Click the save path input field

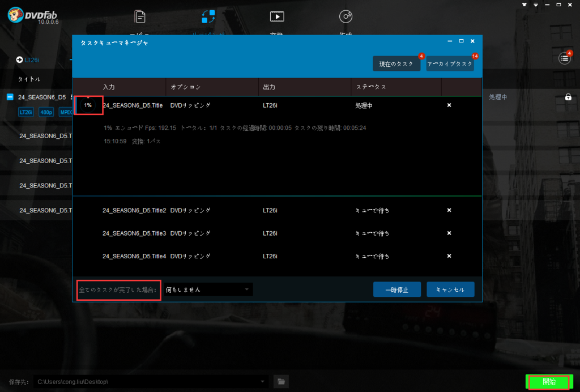[x=151, y=381]
